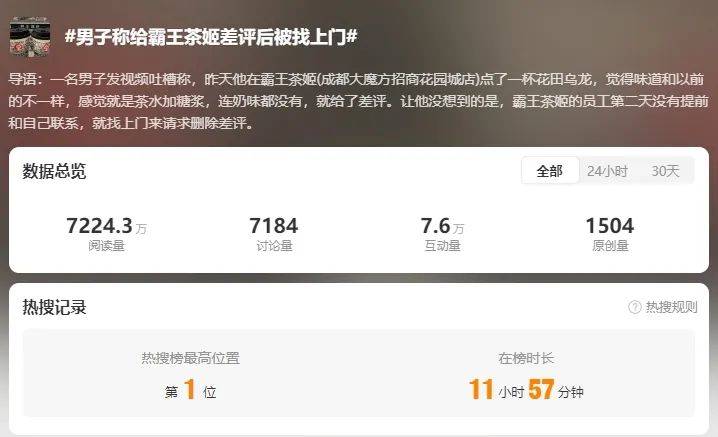
Task: Click the 在榜时长 label
Action: (526, 358)
